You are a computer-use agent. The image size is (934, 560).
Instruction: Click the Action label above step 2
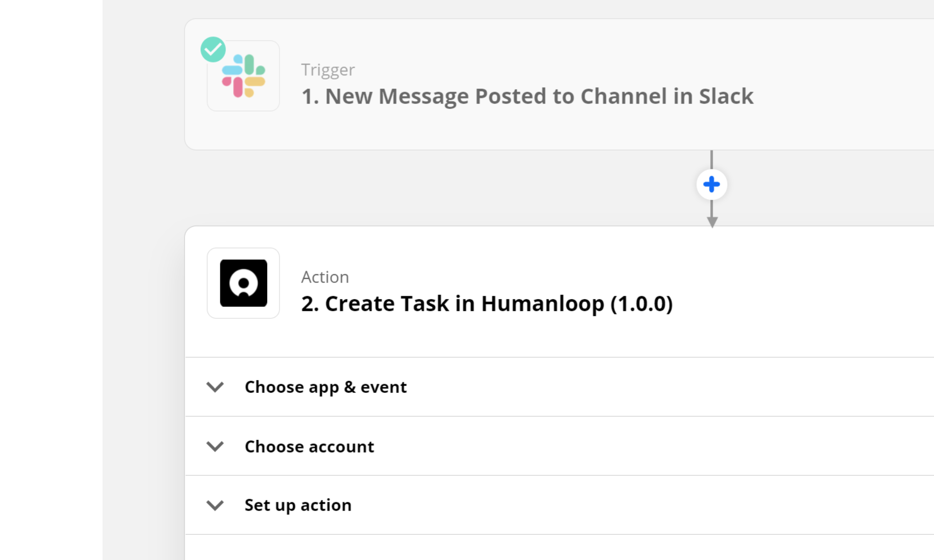[325, 277]
